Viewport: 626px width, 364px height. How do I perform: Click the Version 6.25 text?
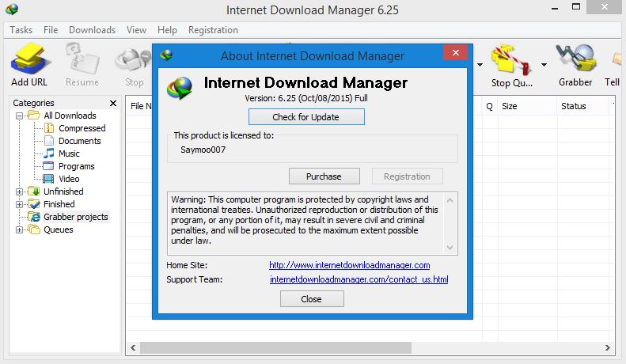[306, 98]
